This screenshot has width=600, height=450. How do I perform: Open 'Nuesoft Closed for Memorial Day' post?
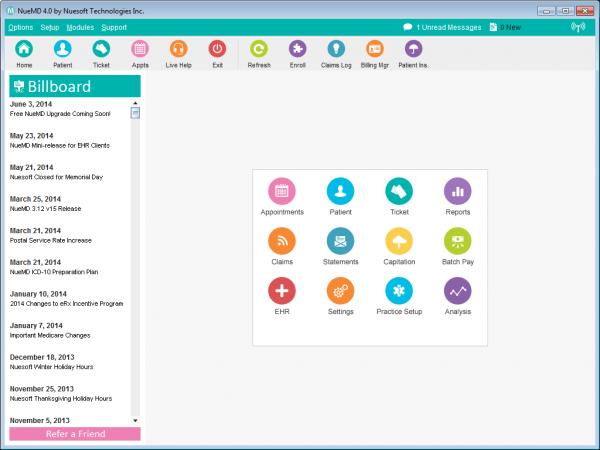pos(56,177)
